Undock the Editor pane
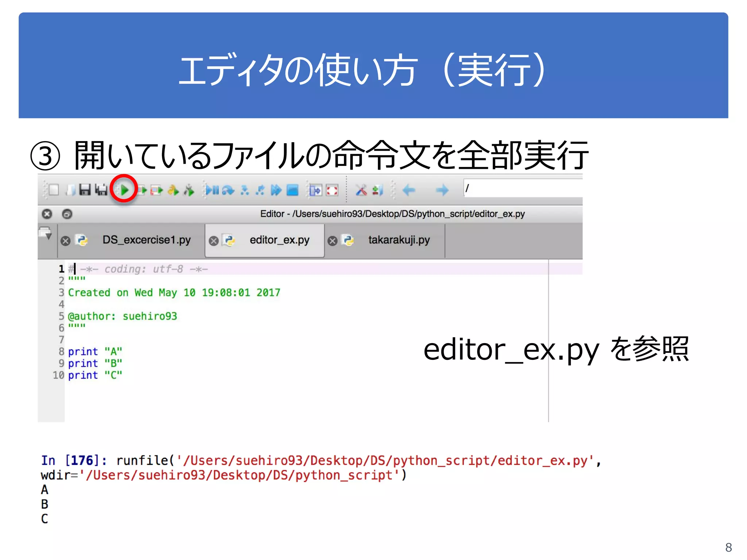This screenshot has width=747, height=560. [x=67, y=214]
